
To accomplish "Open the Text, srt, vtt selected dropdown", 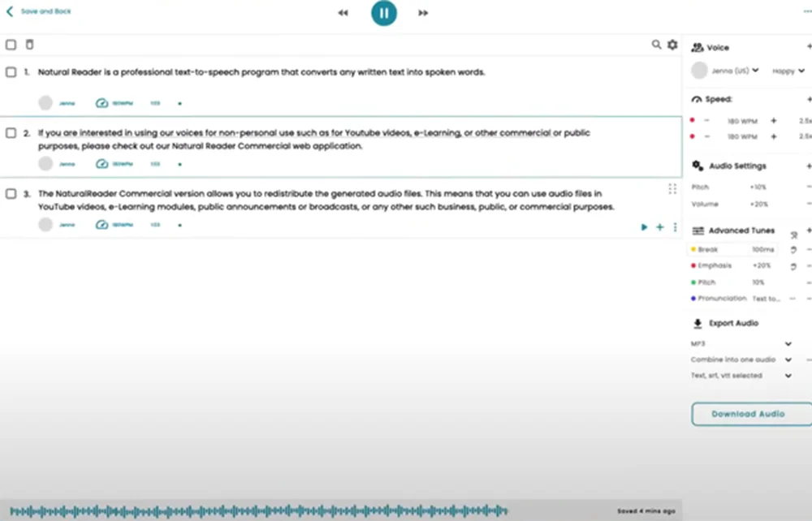I will pyautogui.click(x=741, y=376).
